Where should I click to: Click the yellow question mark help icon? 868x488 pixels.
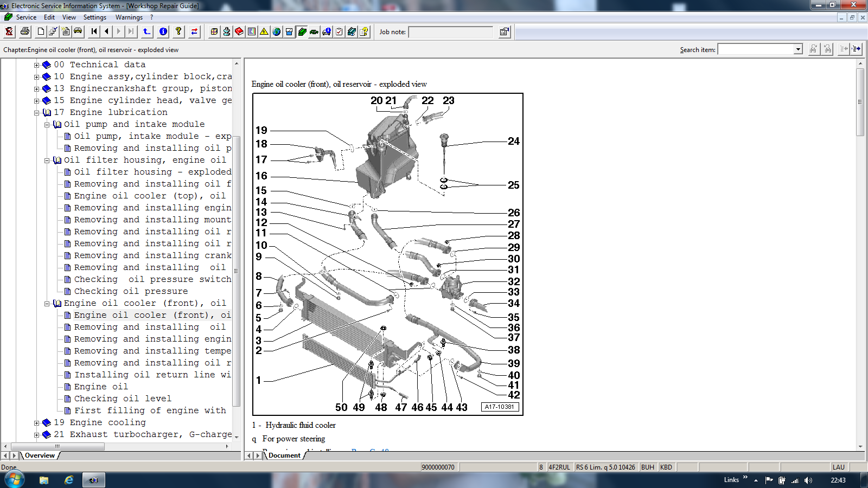point(178,31)
